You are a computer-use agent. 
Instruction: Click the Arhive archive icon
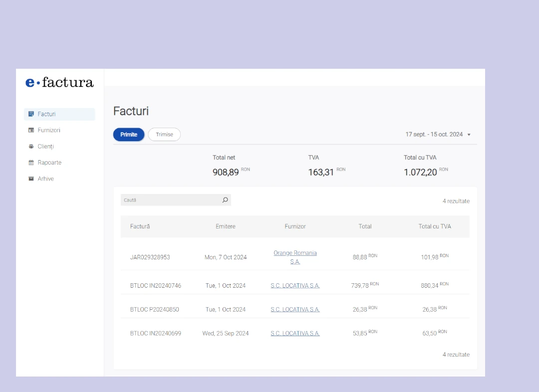pos(31,179)
